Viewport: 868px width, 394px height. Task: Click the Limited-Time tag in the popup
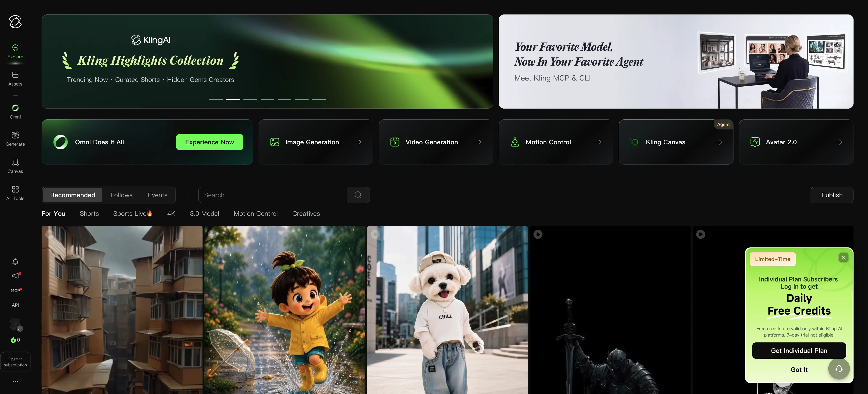point(773,259)
